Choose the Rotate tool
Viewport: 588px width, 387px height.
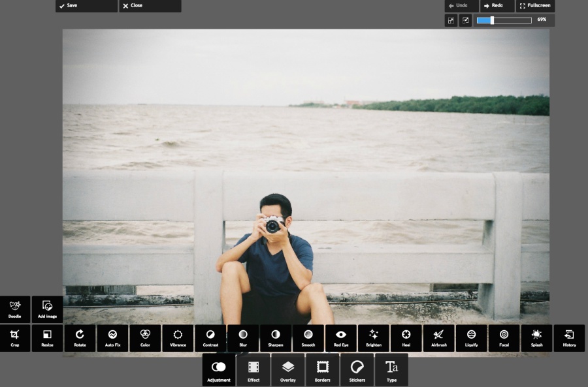pyautogui.click(x=80, y=337)
